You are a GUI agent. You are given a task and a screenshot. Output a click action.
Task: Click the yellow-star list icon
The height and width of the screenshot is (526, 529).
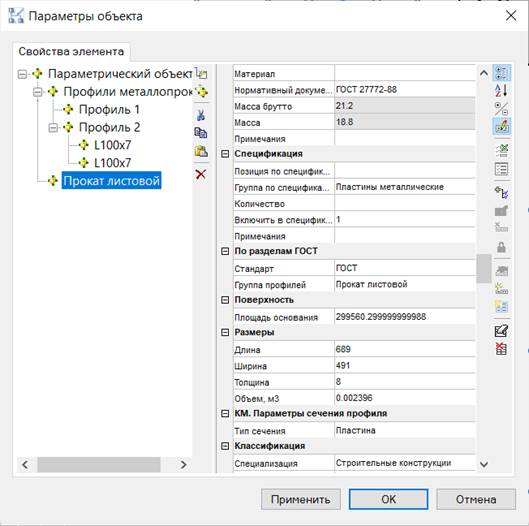(x=501, y=288)
